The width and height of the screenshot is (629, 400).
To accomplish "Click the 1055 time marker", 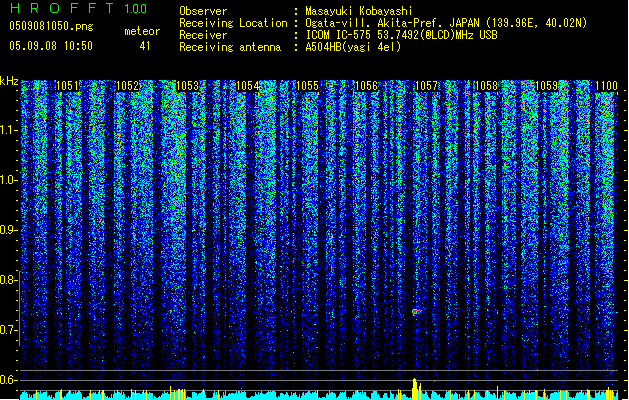I will [307, 86].
